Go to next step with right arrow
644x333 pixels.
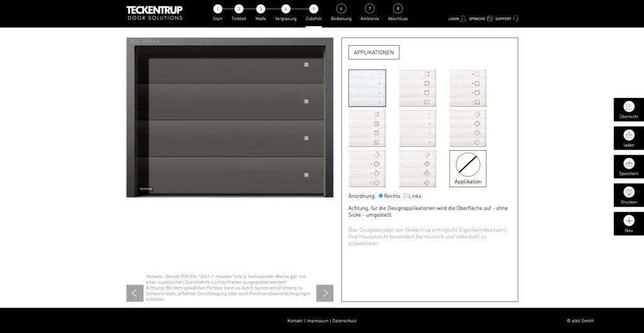(x=325, y=293)
